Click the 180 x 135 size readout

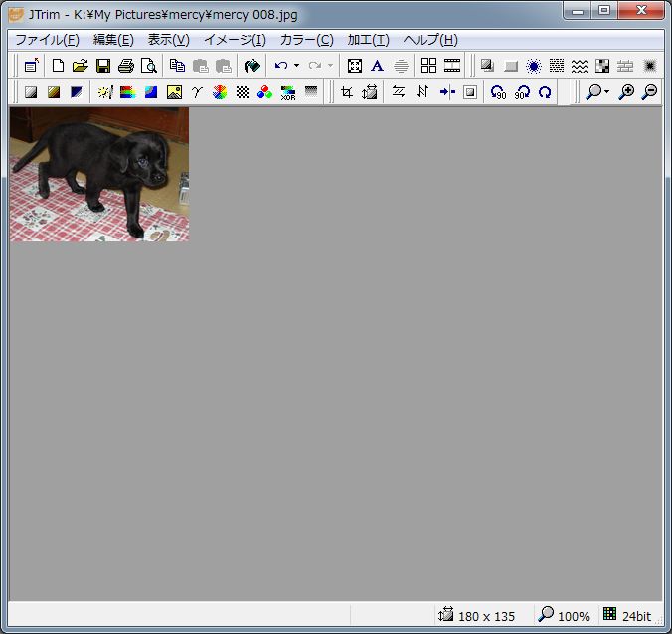point(486,616)
